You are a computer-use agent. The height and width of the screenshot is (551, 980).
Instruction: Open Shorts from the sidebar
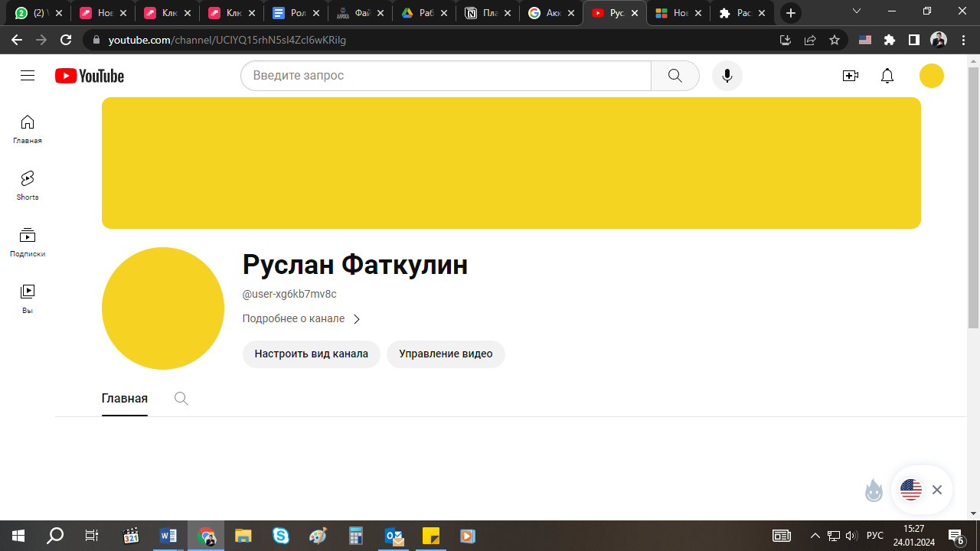28,185
